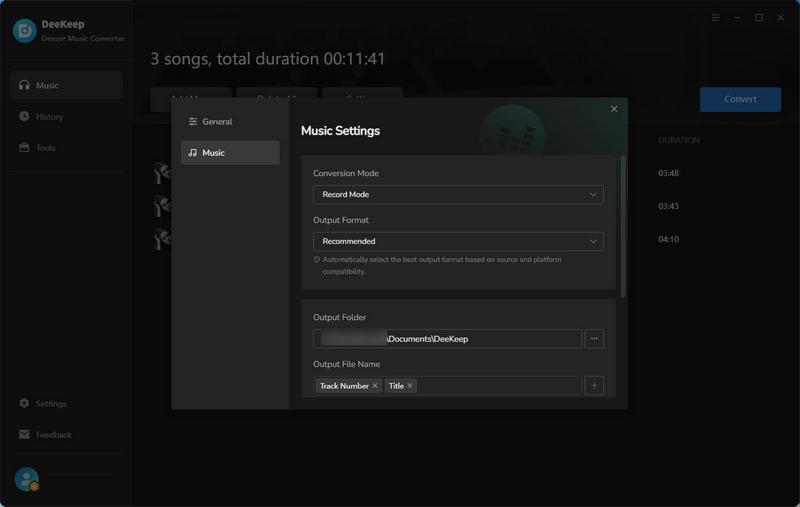
Task: Remove the Title tag
Action: (410, 386)
